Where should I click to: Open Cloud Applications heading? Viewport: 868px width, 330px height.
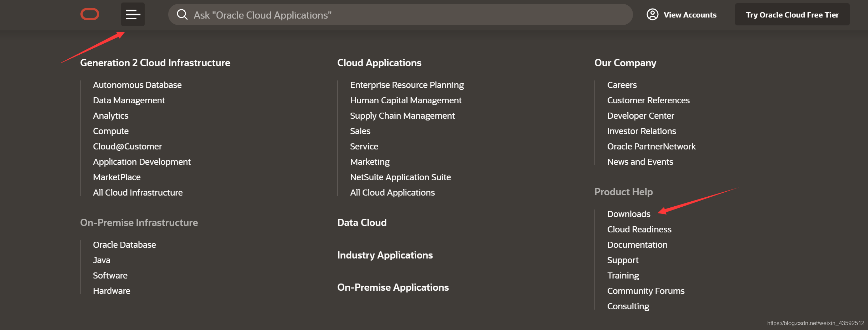point(379,63)
